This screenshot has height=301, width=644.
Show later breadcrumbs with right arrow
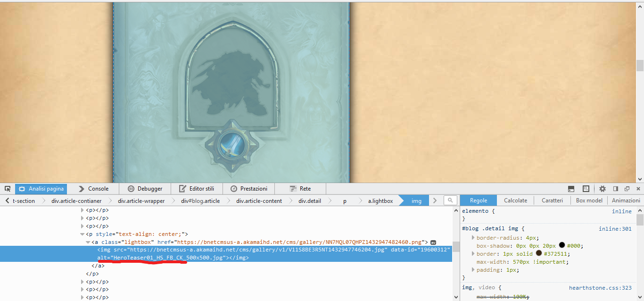coord(435,201)
